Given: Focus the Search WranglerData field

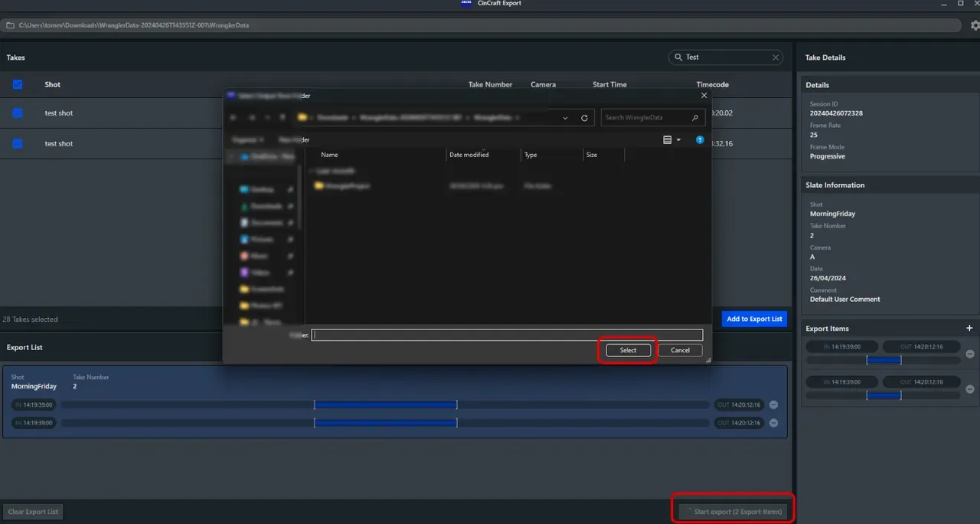Looking at the screenshot, I should point(652,118).
